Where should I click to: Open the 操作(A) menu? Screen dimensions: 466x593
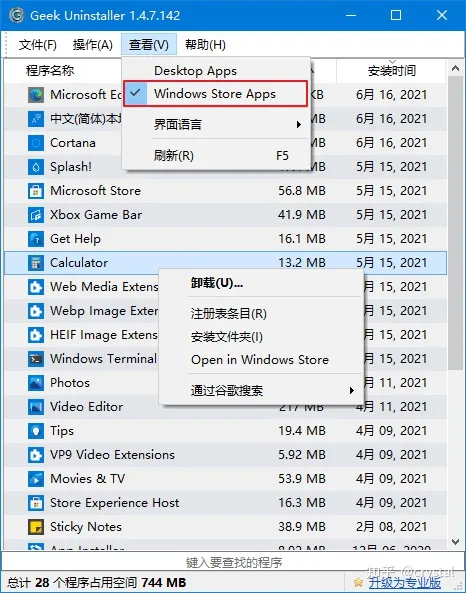(93, 45)
